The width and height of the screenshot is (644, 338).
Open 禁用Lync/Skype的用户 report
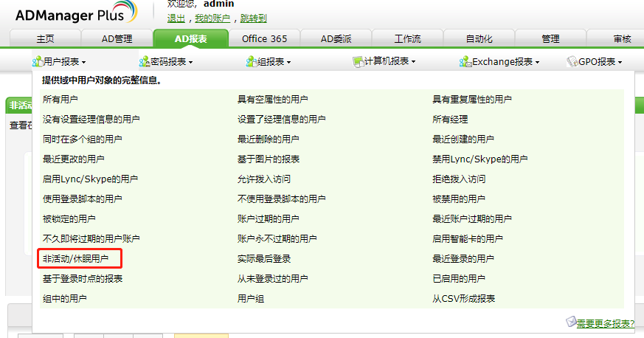479,159
